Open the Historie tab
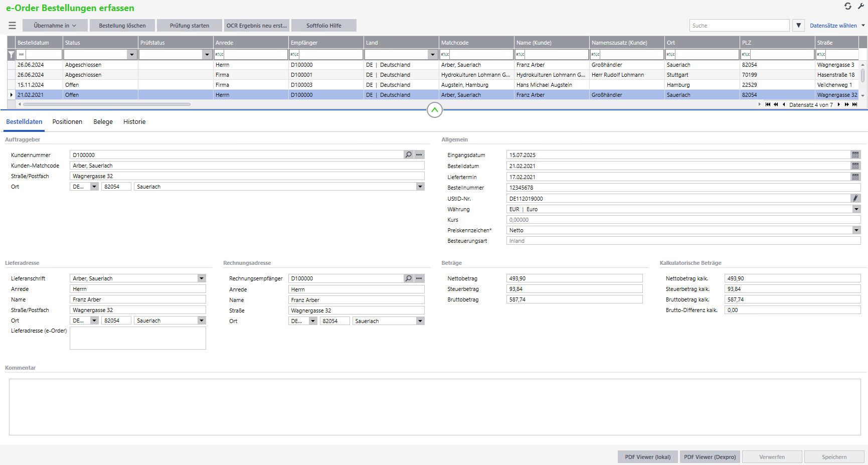The width and height of the screenshot is (868, 465). pos(134,122)
